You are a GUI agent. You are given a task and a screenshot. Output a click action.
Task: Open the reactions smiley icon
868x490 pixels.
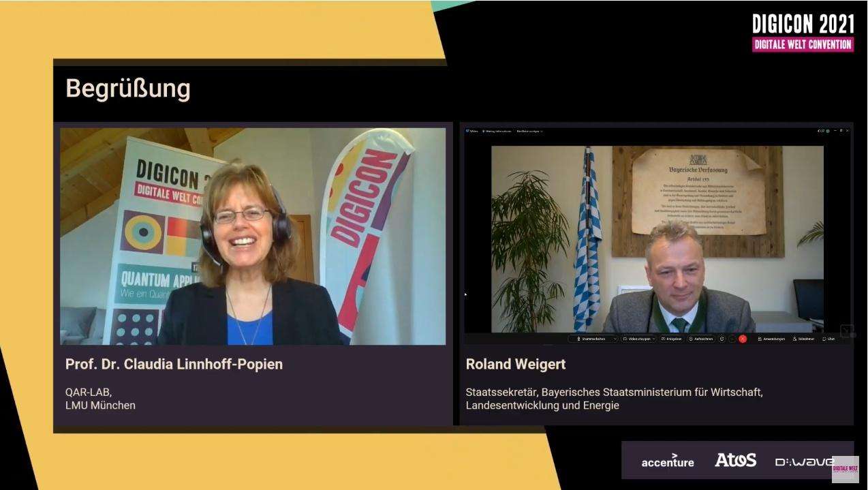click(x=722, y=339)
